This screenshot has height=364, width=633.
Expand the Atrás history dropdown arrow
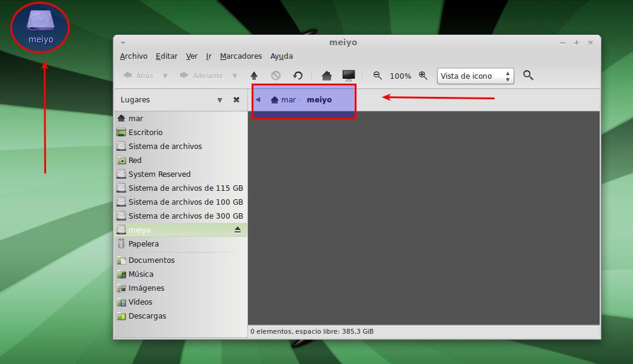point(165,76)
